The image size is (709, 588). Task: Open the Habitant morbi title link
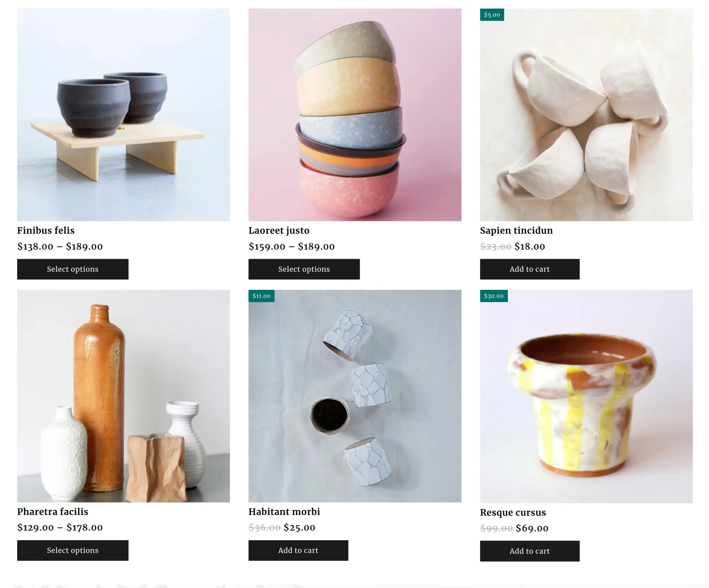coord(284,512)
